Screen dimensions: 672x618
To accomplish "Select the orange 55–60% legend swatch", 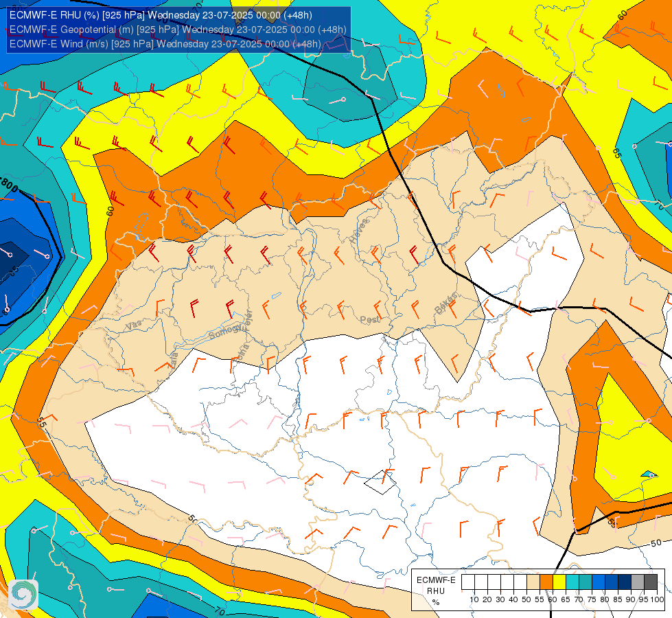I will pos(546,582).
